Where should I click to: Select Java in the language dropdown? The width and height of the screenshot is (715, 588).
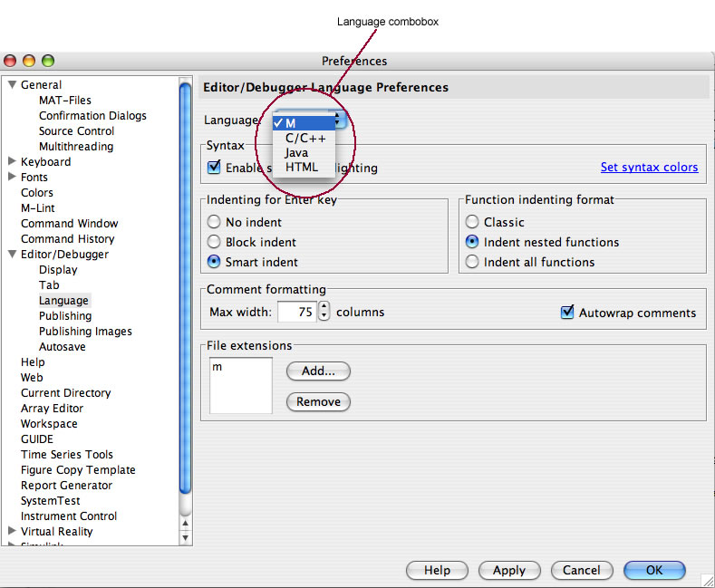click(x=297, y=153)
